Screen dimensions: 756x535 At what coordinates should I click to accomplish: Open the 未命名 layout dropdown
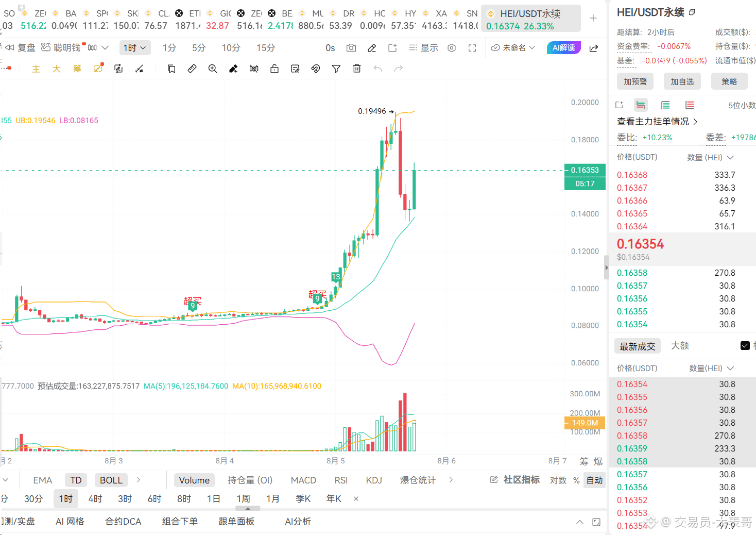(x=513, y=48)
